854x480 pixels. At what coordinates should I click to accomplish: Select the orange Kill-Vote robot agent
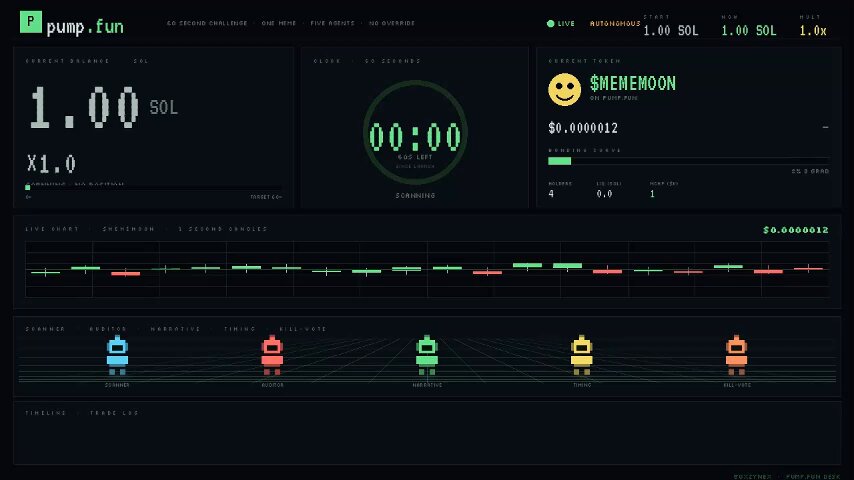click(736, 355)
